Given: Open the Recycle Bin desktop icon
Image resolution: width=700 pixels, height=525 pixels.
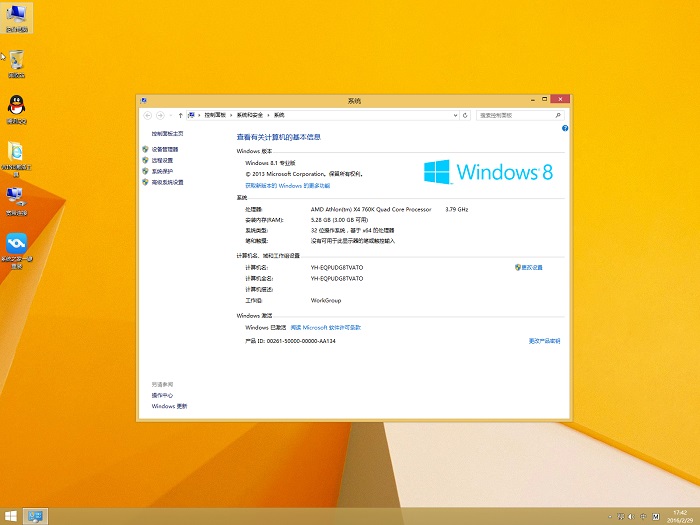Looking at the screenshot, I should click(16, 62).
